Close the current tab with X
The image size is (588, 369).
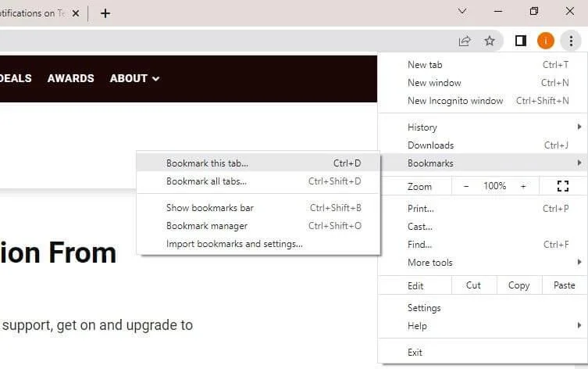point(76,13)
